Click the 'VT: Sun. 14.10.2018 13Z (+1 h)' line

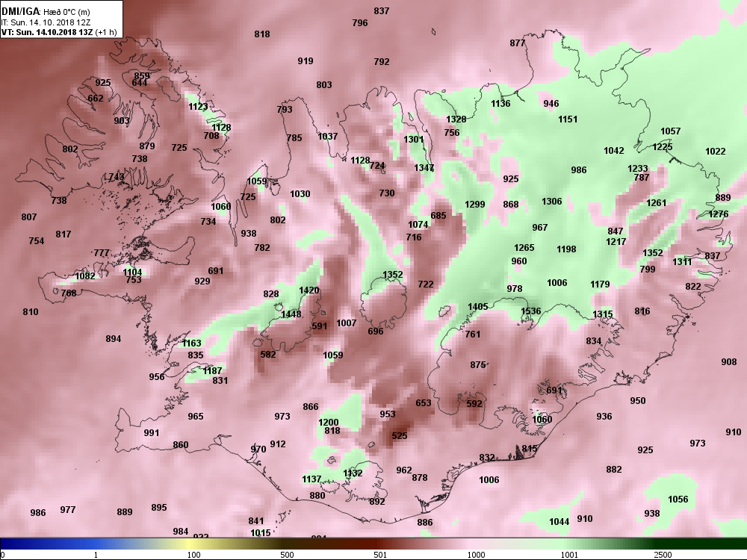pyautogui.click(x=59, y=32)
